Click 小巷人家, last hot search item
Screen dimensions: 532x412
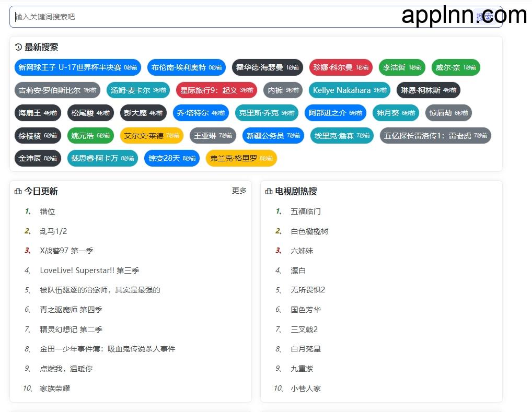(305, 389)
